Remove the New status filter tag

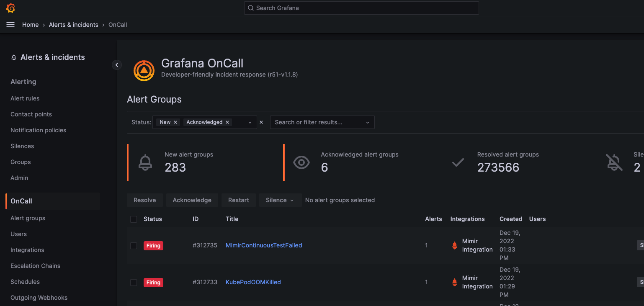point(175,122)
